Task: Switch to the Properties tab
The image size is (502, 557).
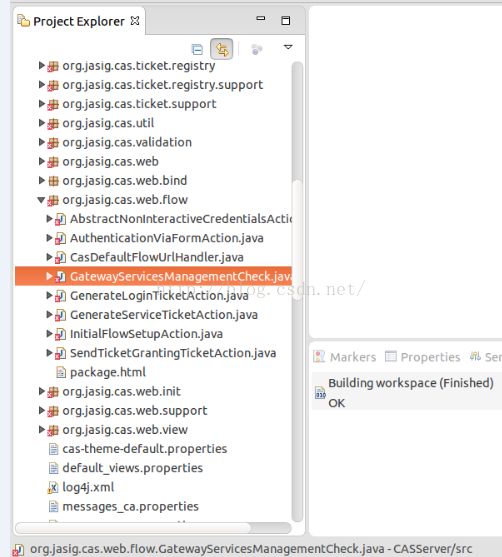Action: pyautogui.click(x=423, y=357)
